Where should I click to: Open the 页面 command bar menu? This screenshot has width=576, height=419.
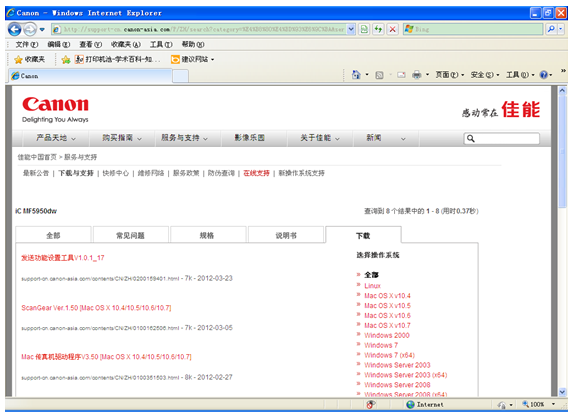click(x=450, y=75)
